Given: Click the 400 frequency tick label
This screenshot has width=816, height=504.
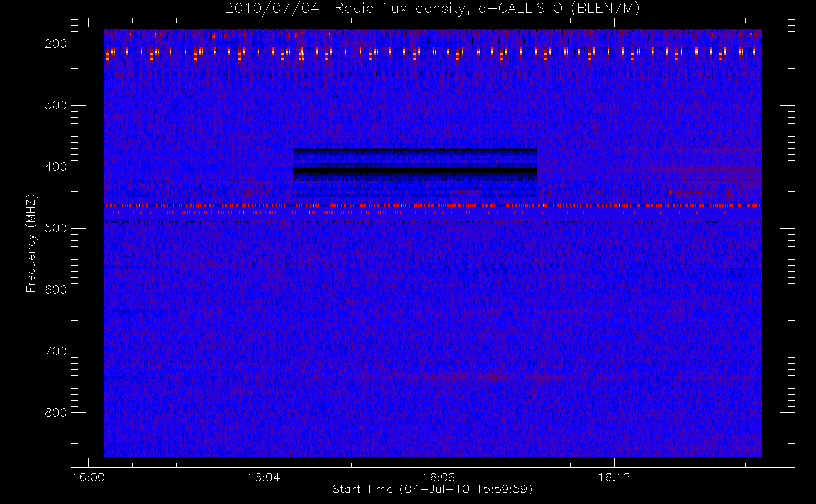Looking at the screenshot, I should [55, 167].
